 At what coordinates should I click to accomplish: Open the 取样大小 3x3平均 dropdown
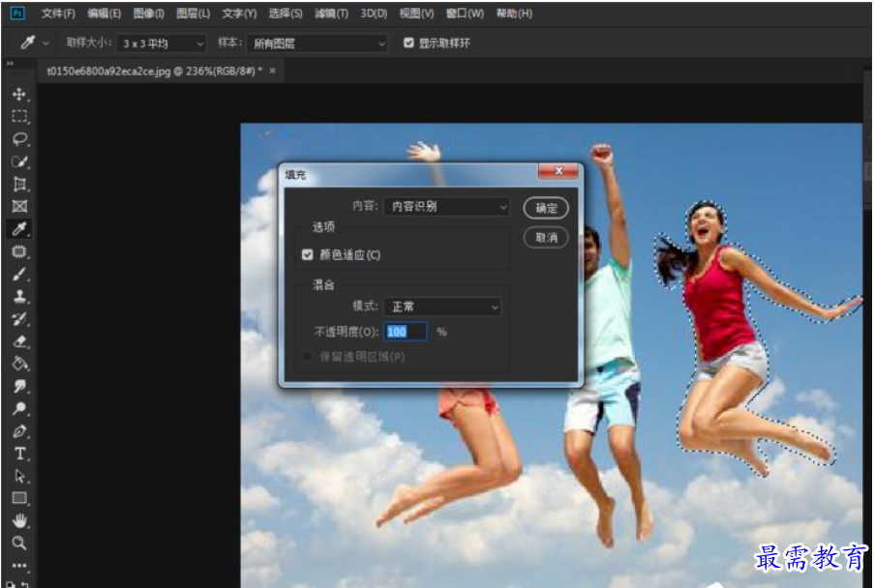coord(161,44)
